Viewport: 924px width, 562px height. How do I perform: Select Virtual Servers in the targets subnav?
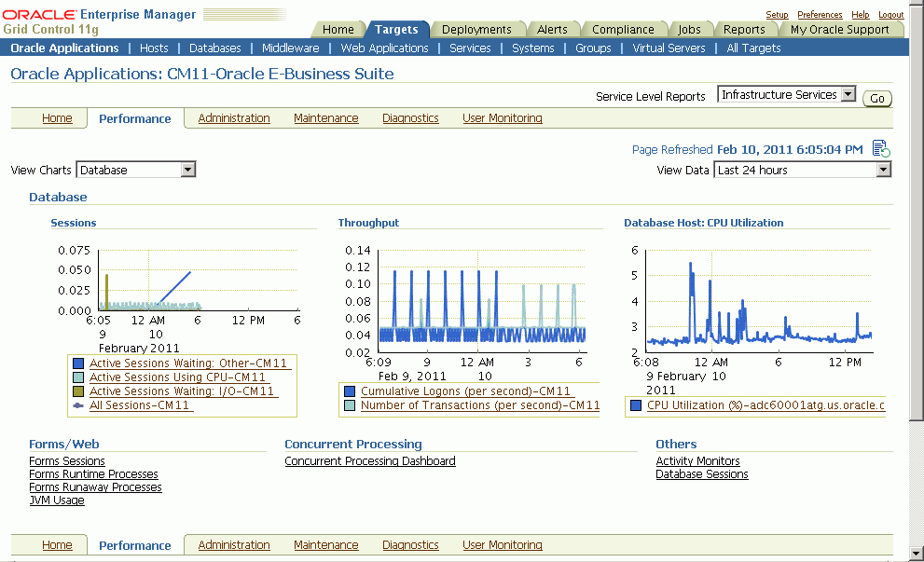click(x=669, y=48)
